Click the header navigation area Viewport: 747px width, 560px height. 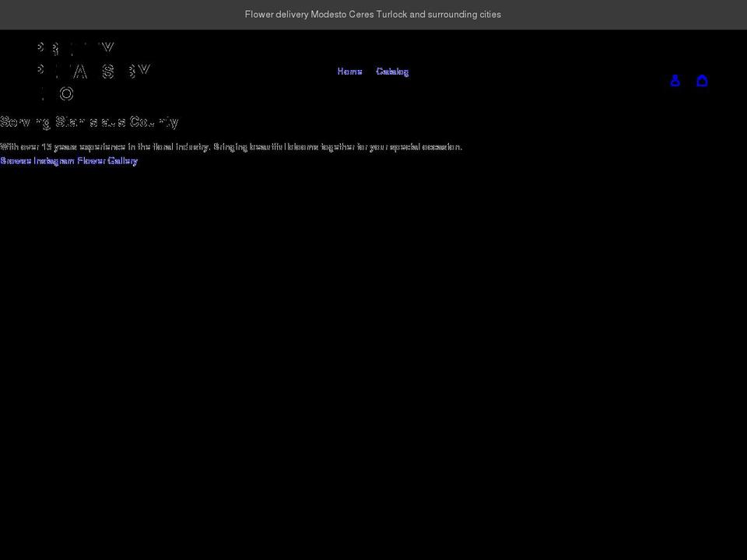click(x=371, y=71)
